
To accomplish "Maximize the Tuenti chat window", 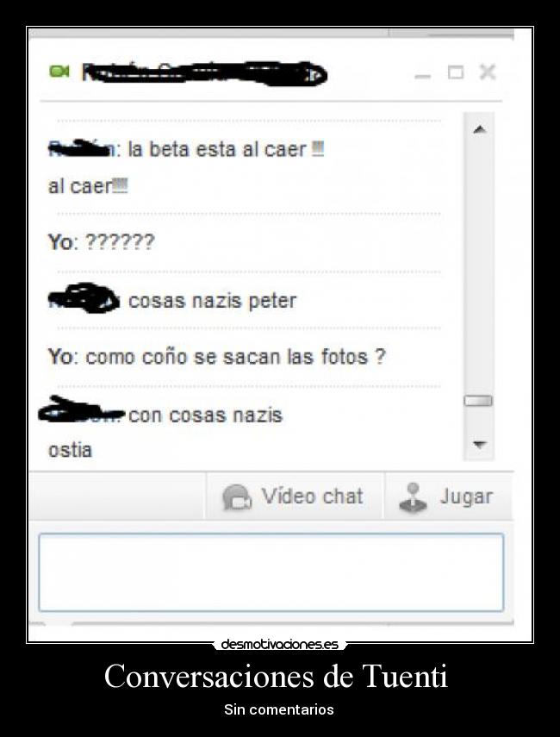I will coord(455,72).
